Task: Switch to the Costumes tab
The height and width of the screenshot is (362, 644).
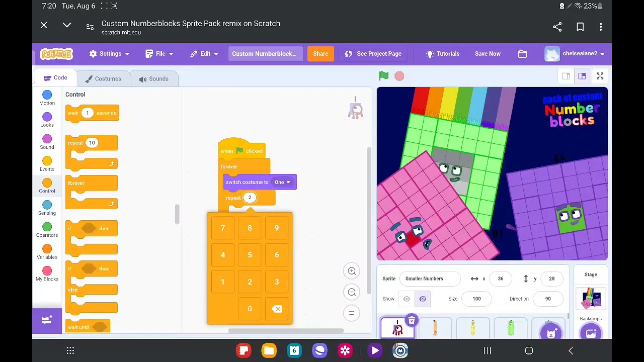Action: 103,79
